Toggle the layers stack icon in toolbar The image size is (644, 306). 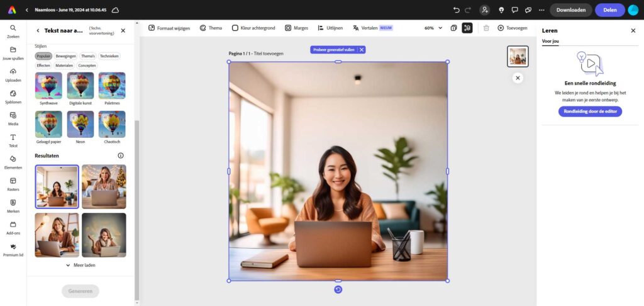point(467,28)
